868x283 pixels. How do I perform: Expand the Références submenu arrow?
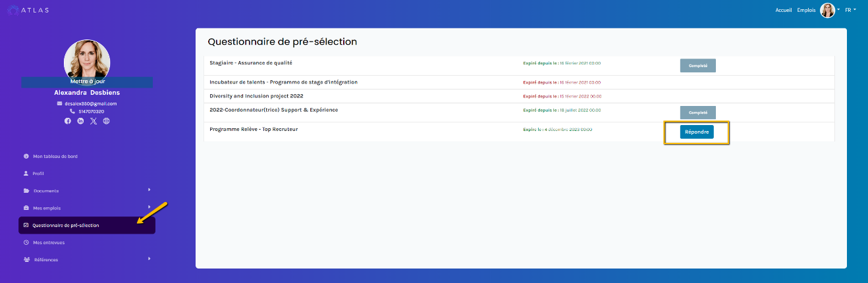(149, 259)
